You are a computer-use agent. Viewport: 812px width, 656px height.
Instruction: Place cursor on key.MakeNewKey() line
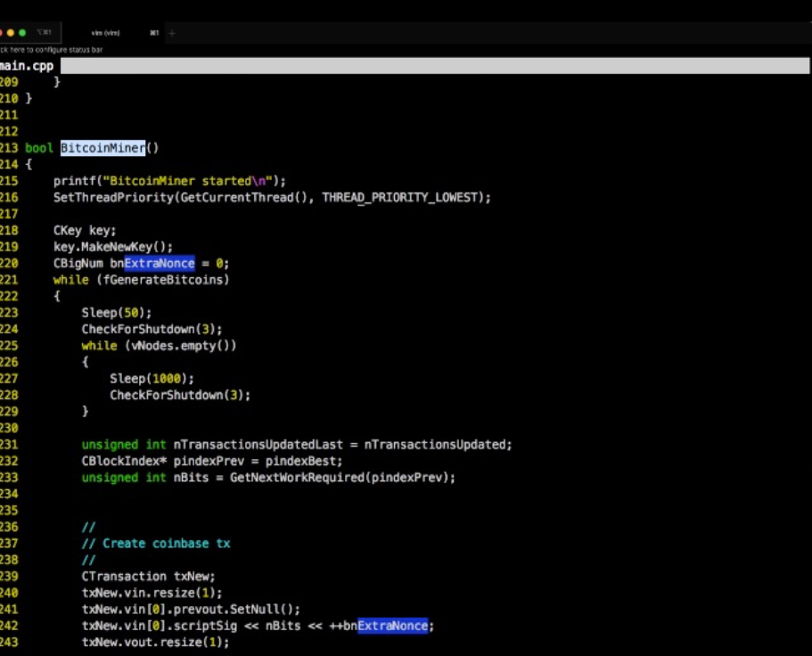[x=112, y=247]
